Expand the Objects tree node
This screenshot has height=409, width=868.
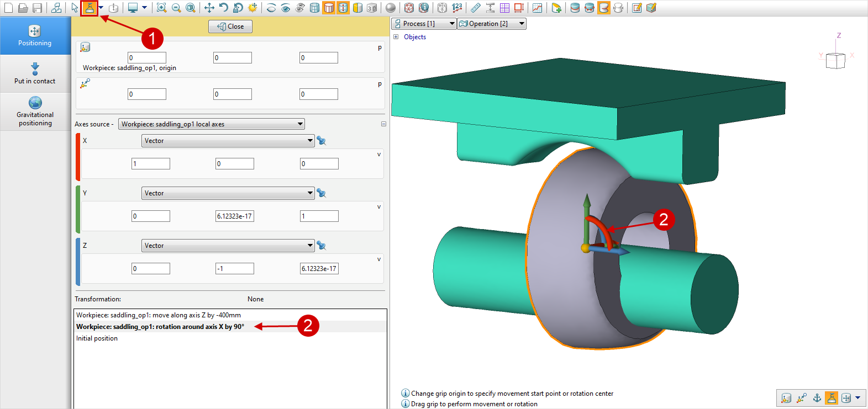pos(396,37)
